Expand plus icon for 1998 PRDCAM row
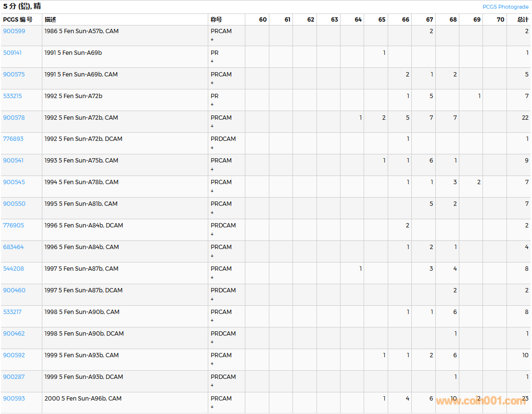This screenshot has height=414, width=532. point(212,342)
